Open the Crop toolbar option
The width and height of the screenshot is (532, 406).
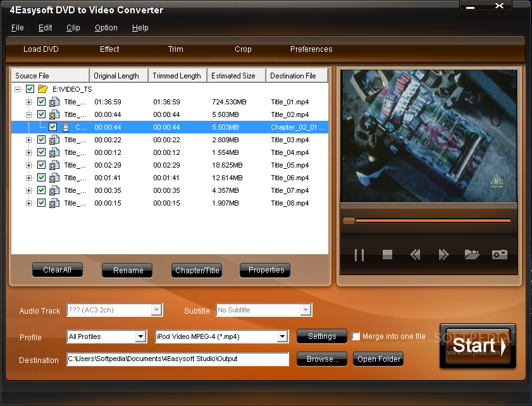coord(243,49)
